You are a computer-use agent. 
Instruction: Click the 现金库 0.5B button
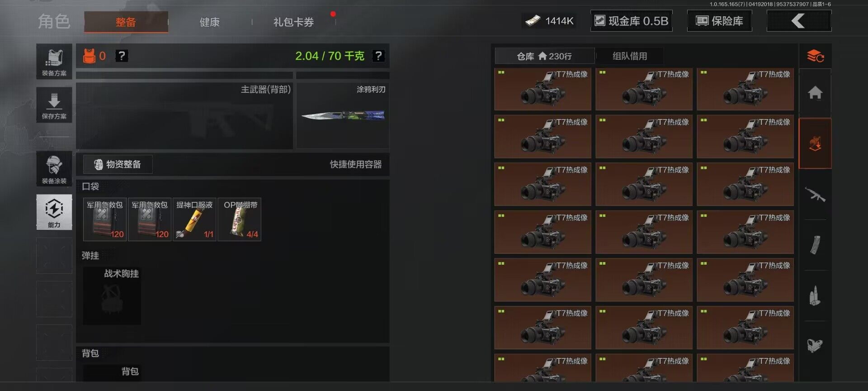pos(631,21)
